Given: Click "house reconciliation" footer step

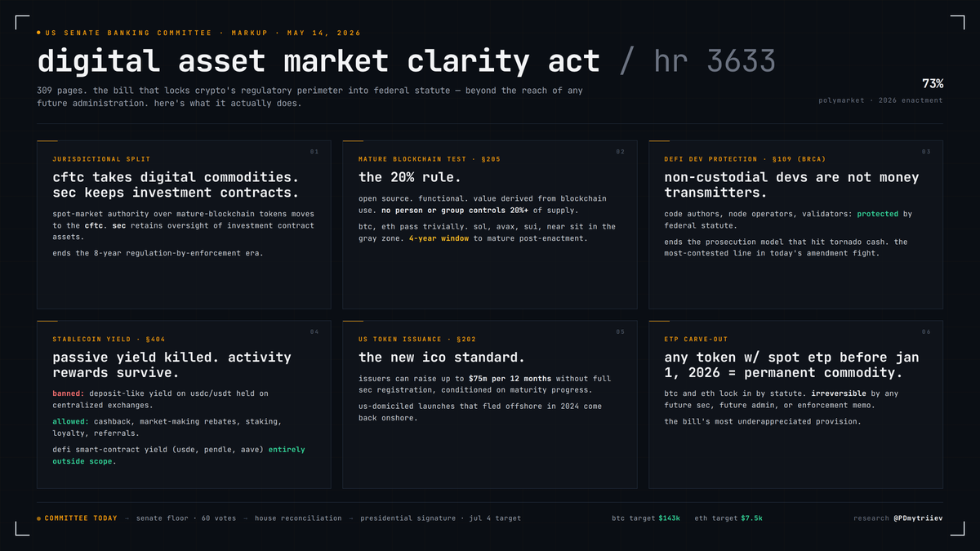Looking at the screenshot, I should pos(298,518).
